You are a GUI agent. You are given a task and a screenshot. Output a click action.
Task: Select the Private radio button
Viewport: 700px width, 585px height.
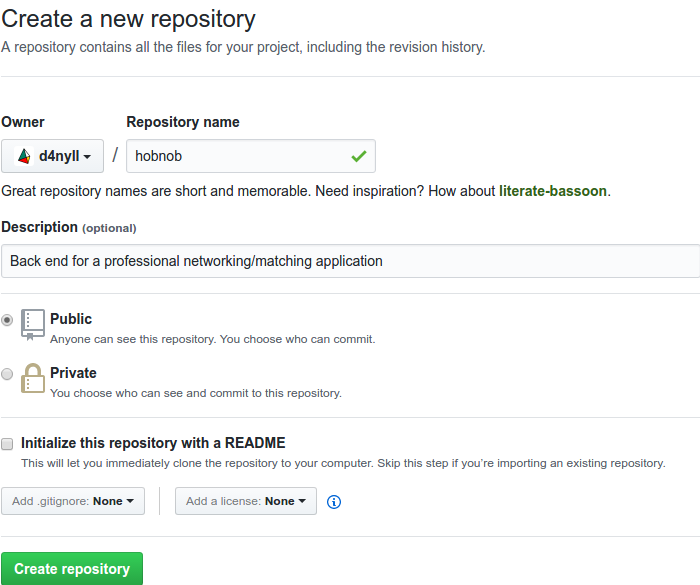pyautogui.click(x=8, y=374)
